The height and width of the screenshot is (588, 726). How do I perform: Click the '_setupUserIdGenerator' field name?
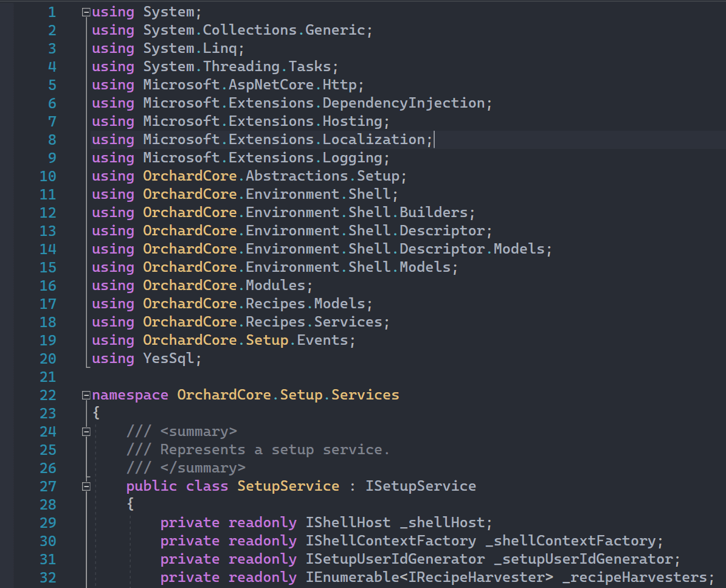click(x=583, y=559)
